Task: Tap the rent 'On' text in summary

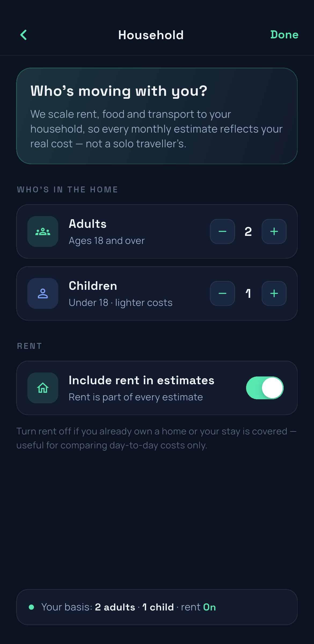Action: click(x=210, y=607)
